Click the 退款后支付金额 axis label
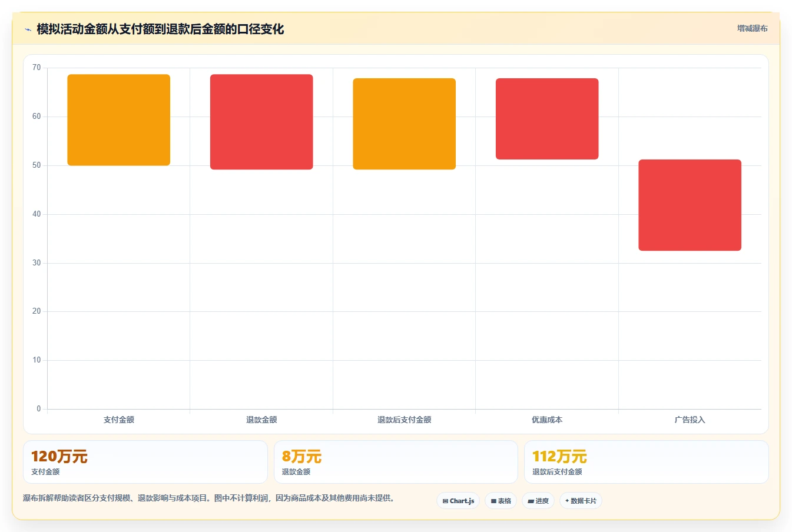 tap(405, 420)
